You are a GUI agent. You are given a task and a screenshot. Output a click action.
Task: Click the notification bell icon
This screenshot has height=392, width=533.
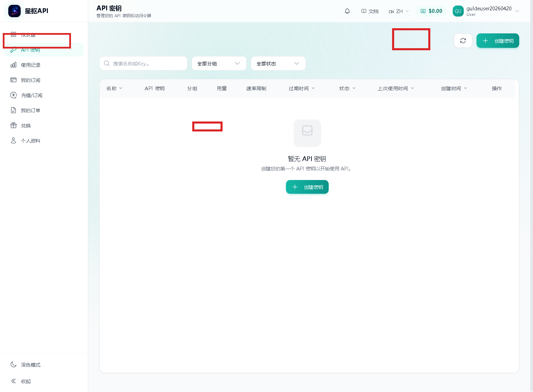pyautogui.click(x=347, y=11)
